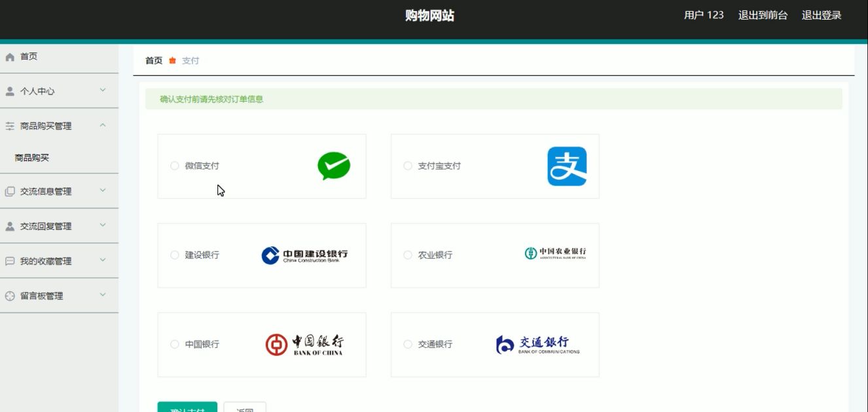Image resolution: width=868 pixels, height=412 pixels.
Task: Select the 交通银行 radio button
Action: [408, 344]
